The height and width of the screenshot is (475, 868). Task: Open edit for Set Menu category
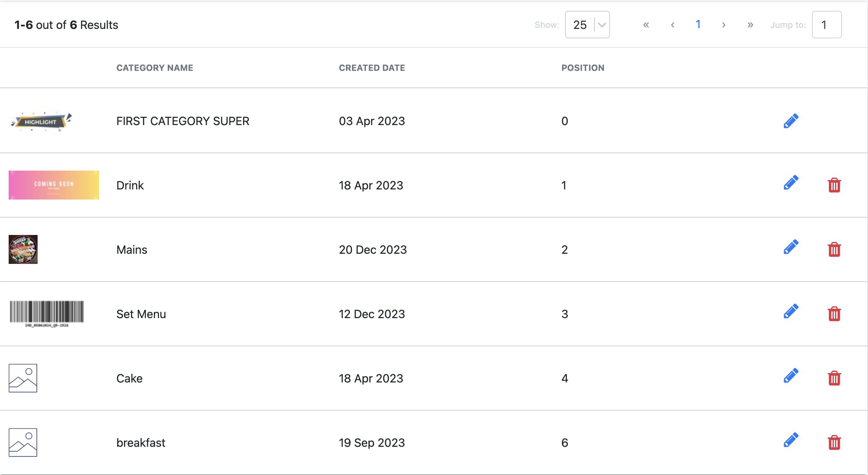pos(791,311)
